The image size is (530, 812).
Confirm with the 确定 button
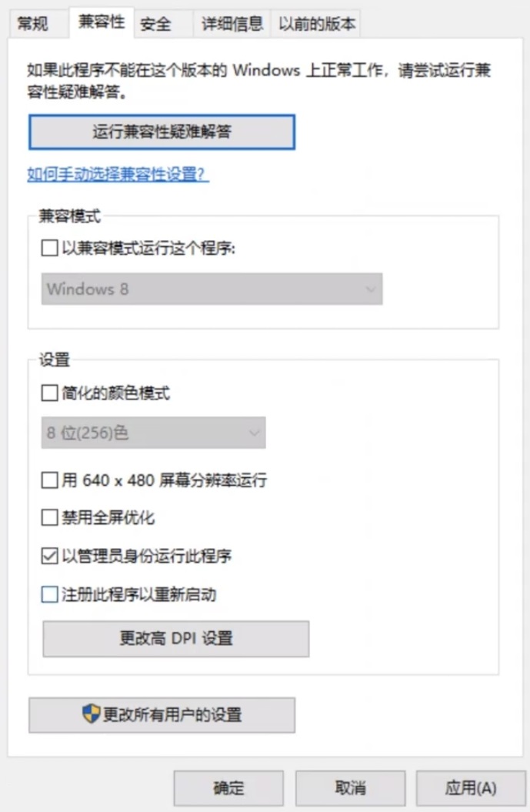click(x=228, y=788)
